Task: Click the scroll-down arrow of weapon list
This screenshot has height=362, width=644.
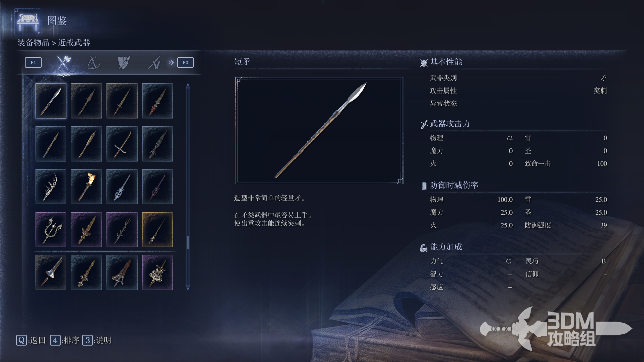Action: [188, 287]
